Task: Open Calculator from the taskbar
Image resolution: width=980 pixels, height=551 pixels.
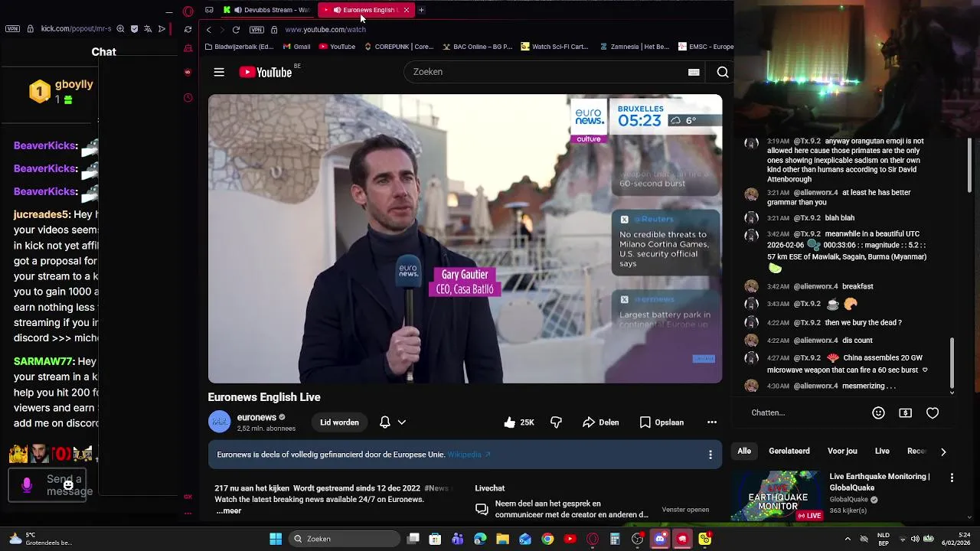Action: 615,539
